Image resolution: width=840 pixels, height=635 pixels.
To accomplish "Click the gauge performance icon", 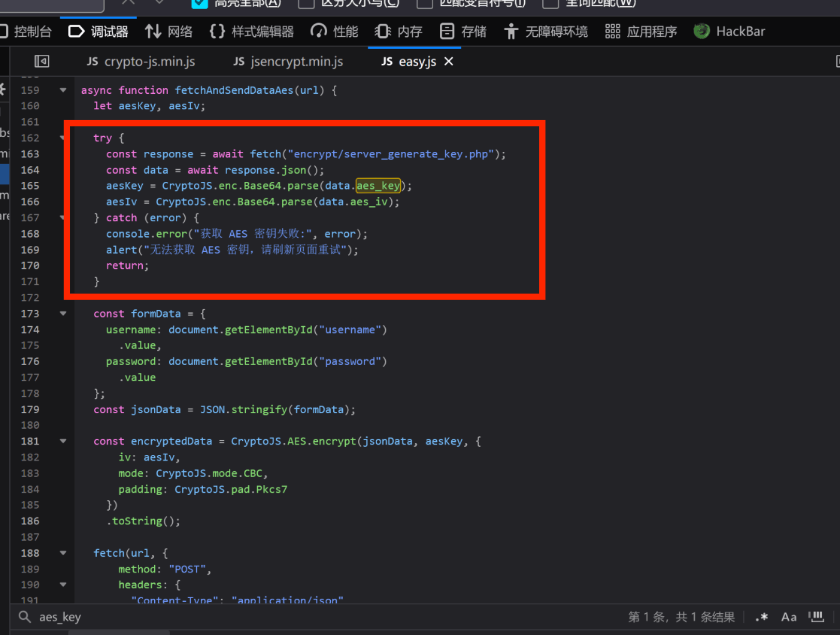I will pos(319,32).
